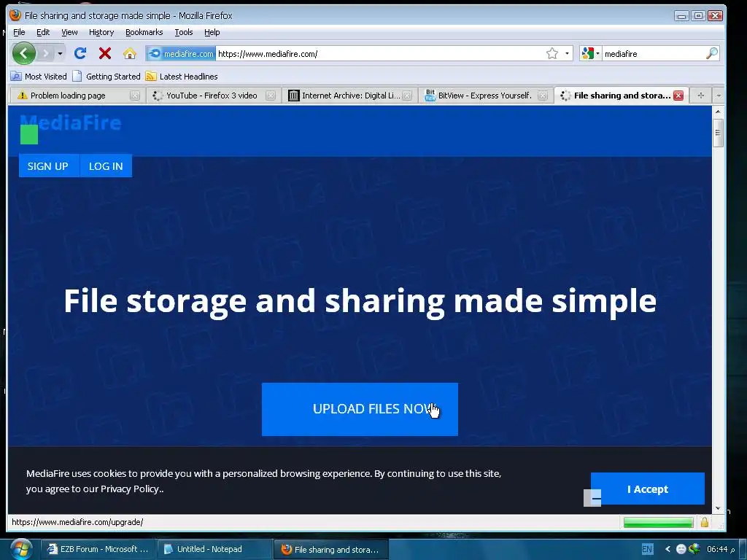Open the History menu
Image resolution: width=747 pixels, height=560 pixels.
coord(101,32)
